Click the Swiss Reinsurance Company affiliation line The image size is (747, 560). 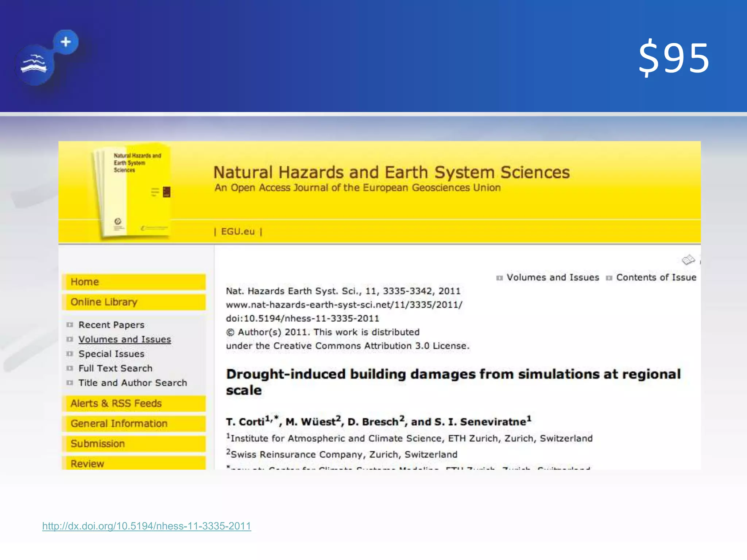pos(342,454)
